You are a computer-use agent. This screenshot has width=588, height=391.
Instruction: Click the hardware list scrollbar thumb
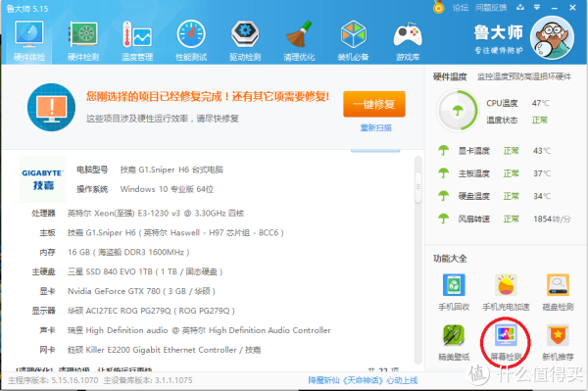tap(418, 187)
